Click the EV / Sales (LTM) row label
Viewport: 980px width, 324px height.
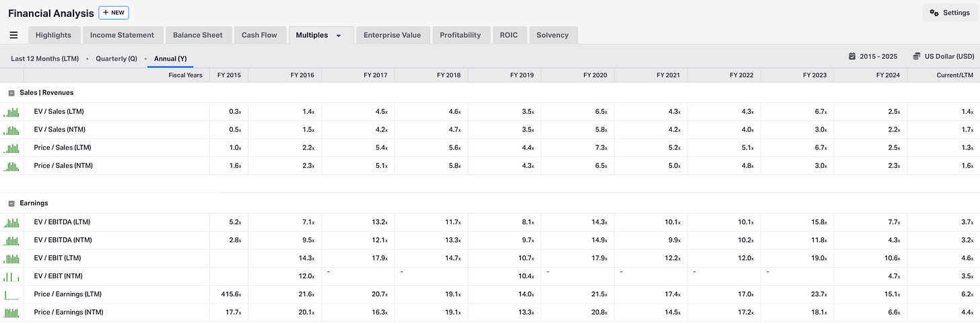pos(59,112)
